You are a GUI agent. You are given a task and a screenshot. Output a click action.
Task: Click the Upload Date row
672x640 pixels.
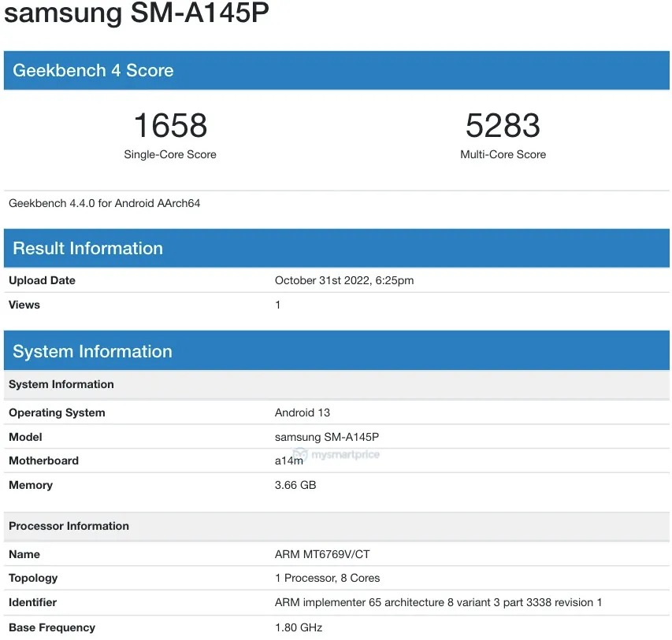42,280
